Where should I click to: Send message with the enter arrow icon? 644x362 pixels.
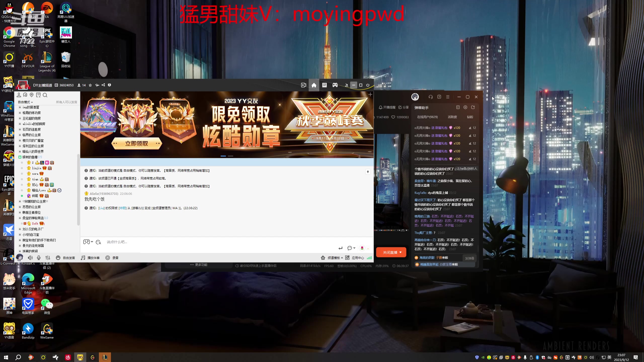point(341,248)
